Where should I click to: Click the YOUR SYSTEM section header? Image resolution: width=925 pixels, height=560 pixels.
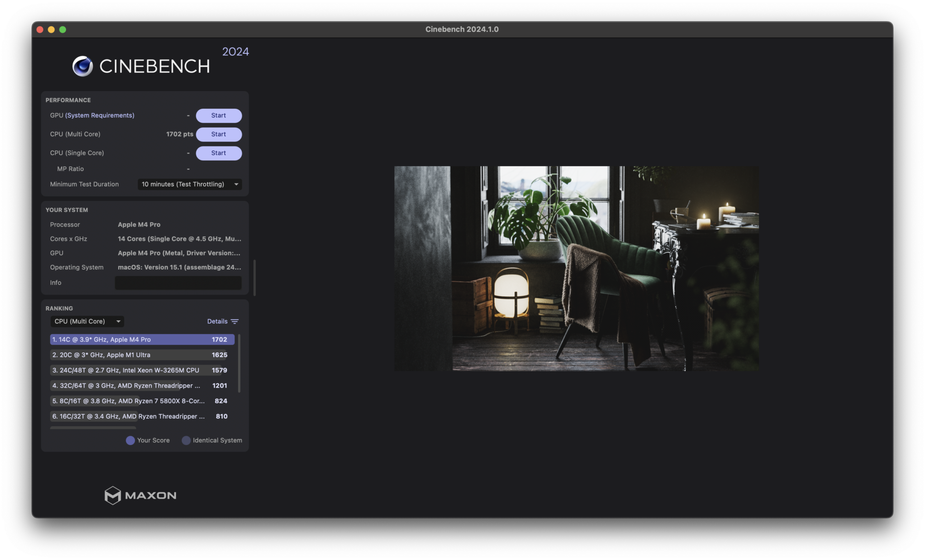[66, 210]
